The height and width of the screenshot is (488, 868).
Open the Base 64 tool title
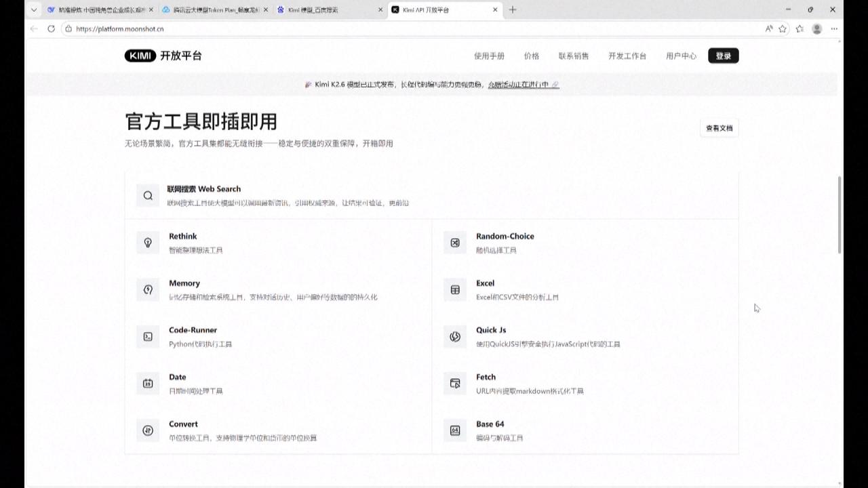(490, 424)
